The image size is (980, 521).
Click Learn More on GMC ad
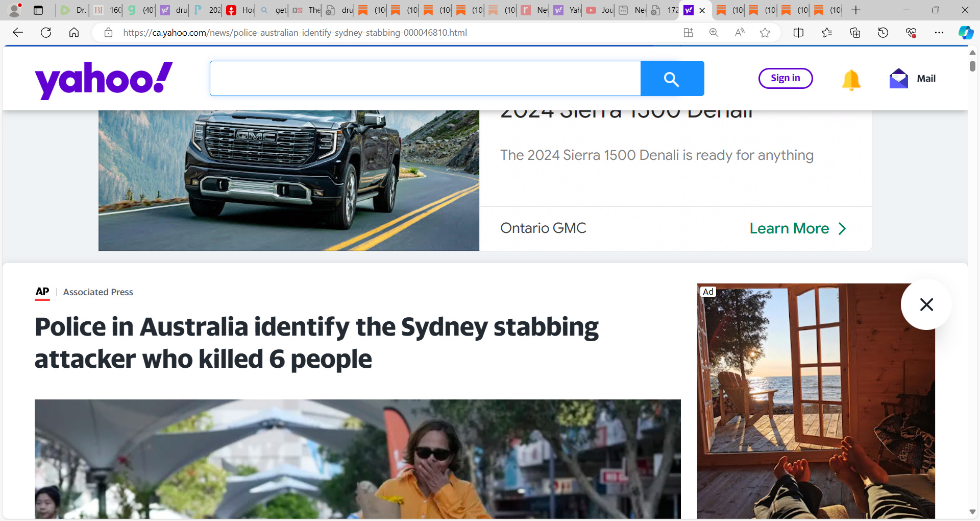click(798, 228)
